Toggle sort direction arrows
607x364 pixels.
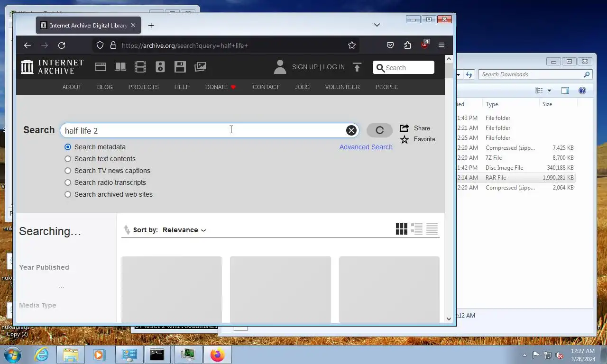click(x=127, y=230)
